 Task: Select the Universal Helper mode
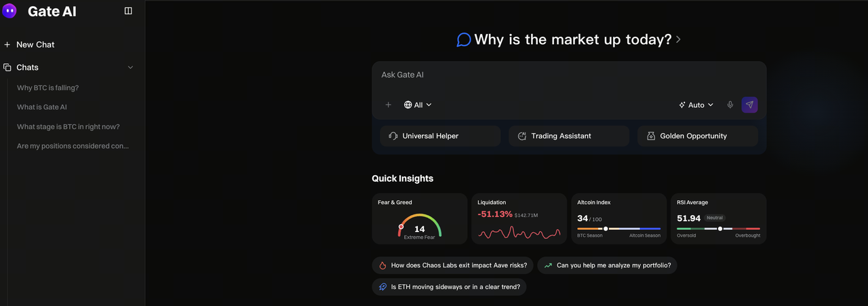(x=439, y=136)
